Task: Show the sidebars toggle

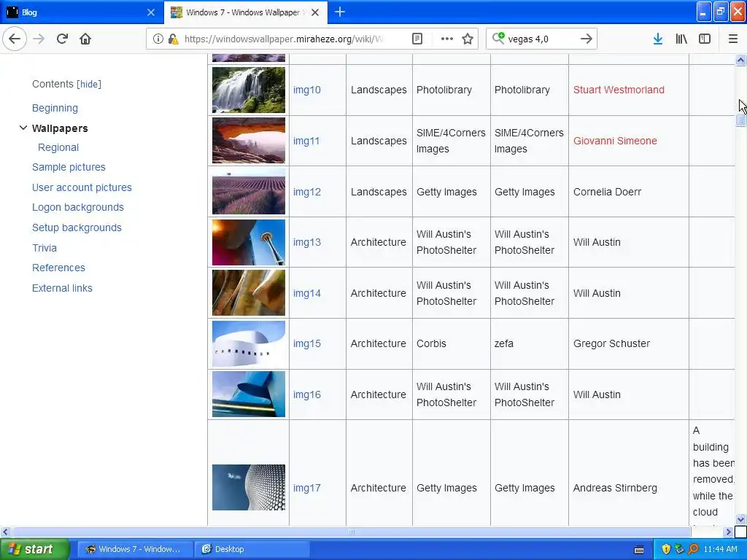Action: [705, 39]
